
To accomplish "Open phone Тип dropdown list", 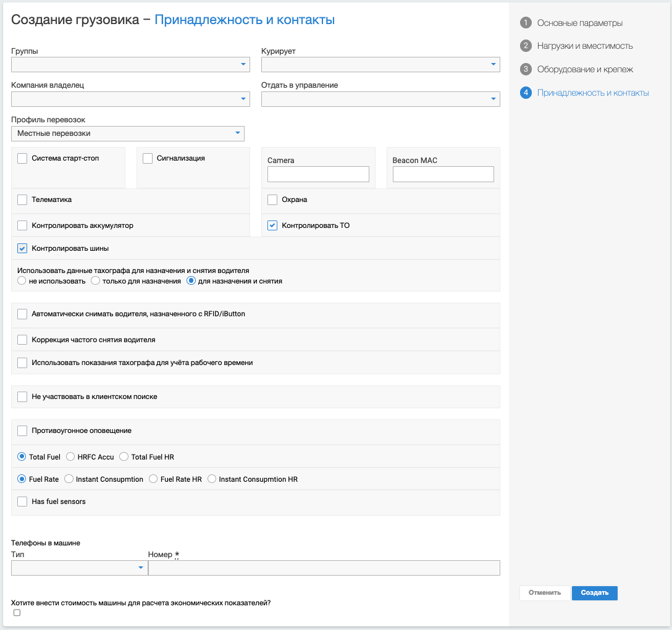I will [79, 568].
